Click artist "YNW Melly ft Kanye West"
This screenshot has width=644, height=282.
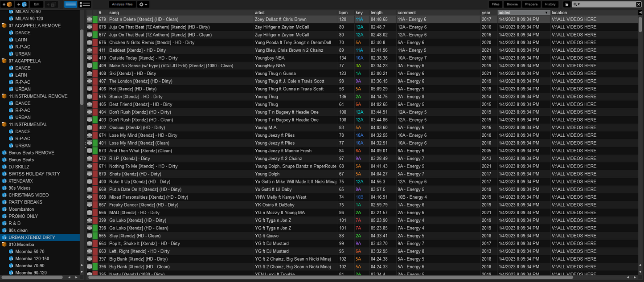[280, 197]
